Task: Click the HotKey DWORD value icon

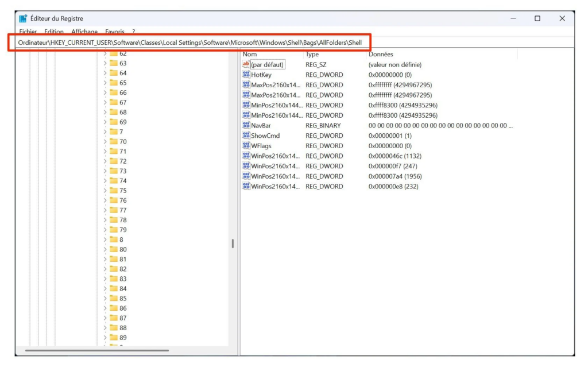Action: 246,75
